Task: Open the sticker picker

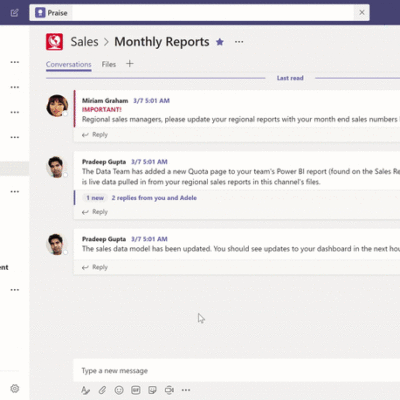Action: click(152, 390)
